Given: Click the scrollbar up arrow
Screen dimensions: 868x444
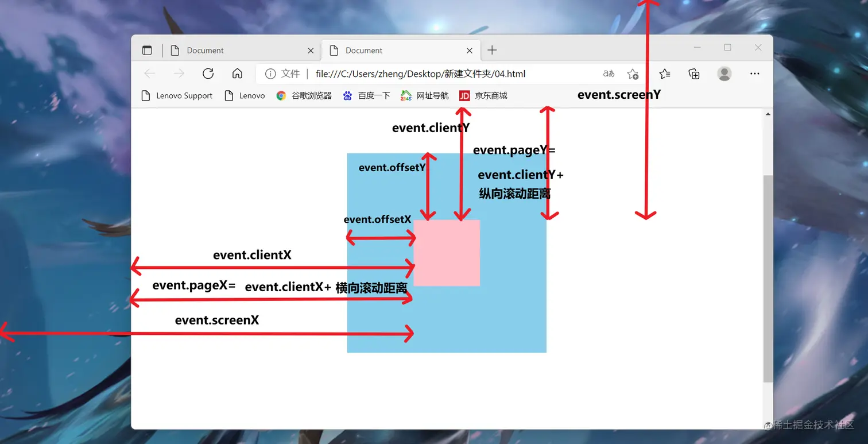Looking at the screenshot, I should pos(768,114).
